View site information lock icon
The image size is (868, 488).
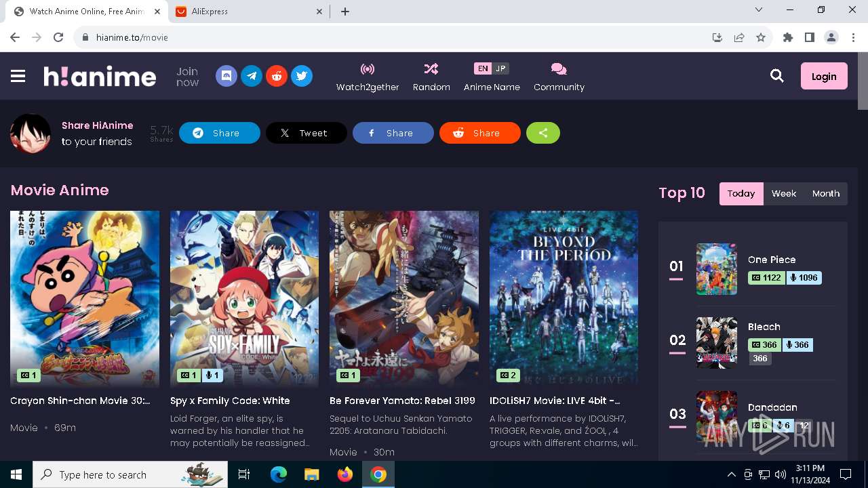(x=85, y=37)
